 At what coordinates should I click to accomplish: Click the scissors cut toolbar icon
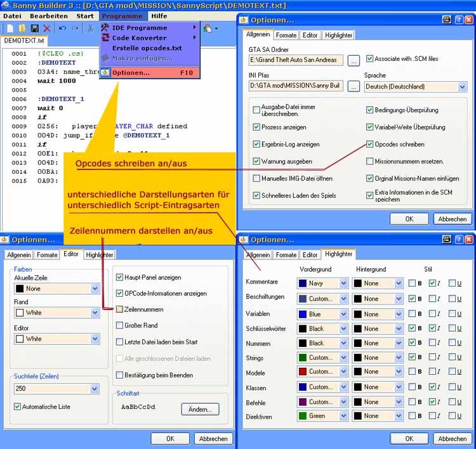coord(91,29)
